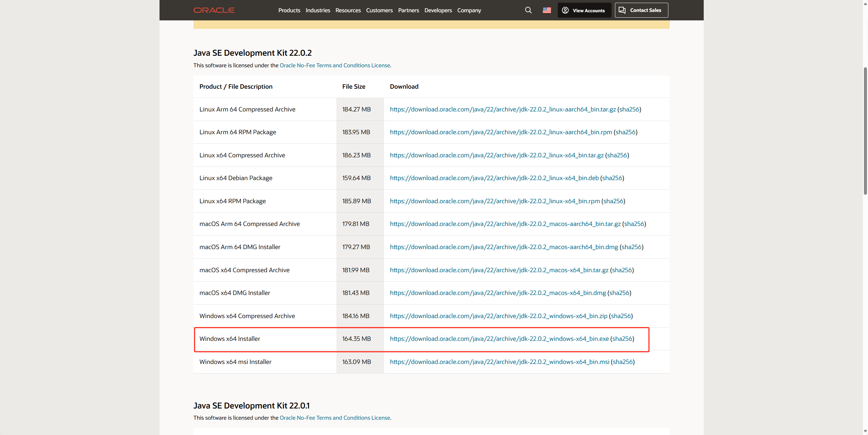Open Oracle No-Fee Terms link under 22.0.2
Viewport: 868px width, 435px height.
pyautogui.click(x=335, y=65)
